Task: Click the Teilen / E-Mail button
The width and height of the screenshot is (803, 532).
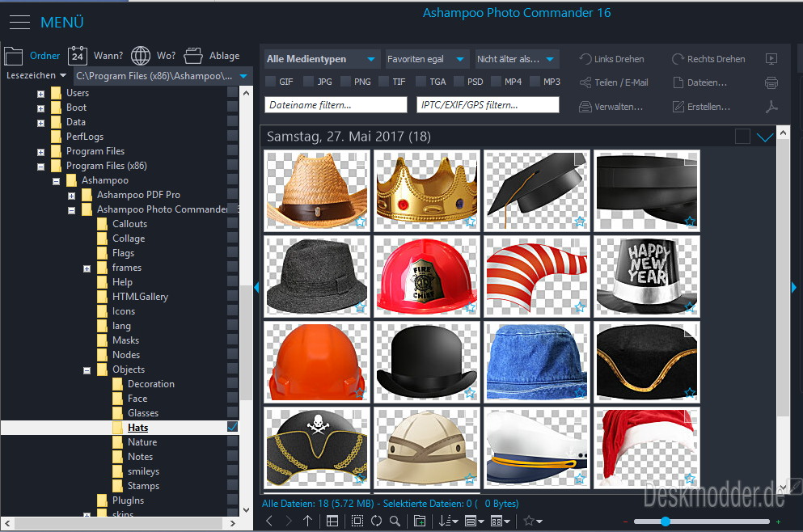Action: tap(614, 82)
